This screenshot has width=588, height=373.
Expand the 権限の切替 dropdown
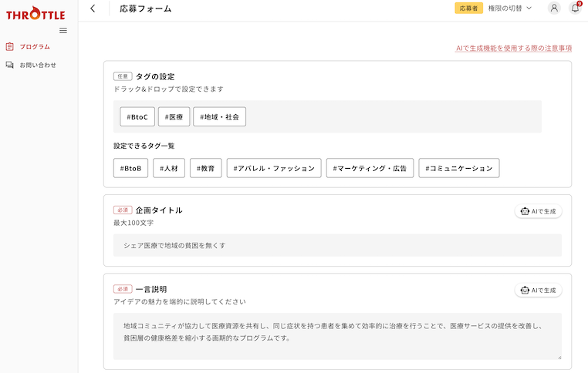pyautogui.click(x=510, y=8)
